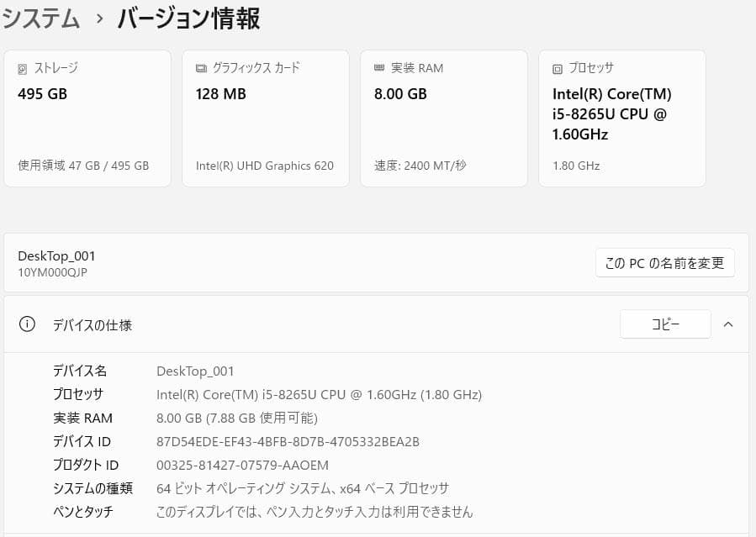This screenshot has height=537, width=756.
Task: Click the グラフィックス カード icon
Action: [x=201, y=68]
